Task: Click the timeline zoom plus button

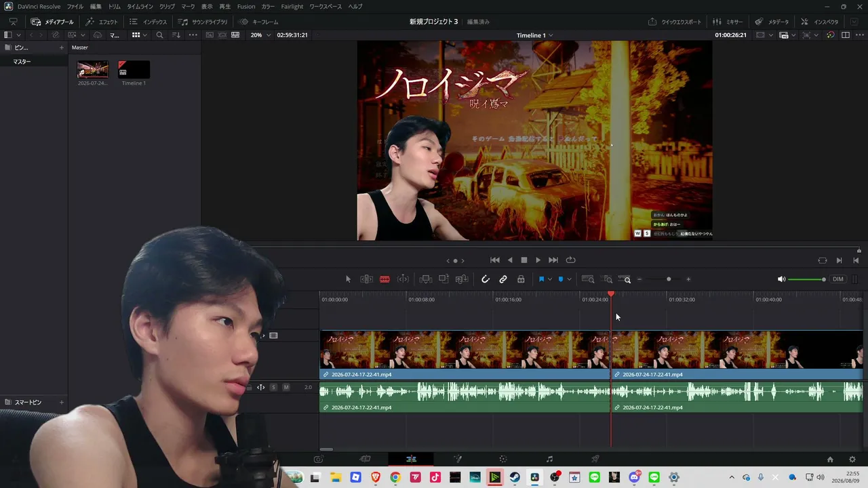Action: tap(688, 279)
